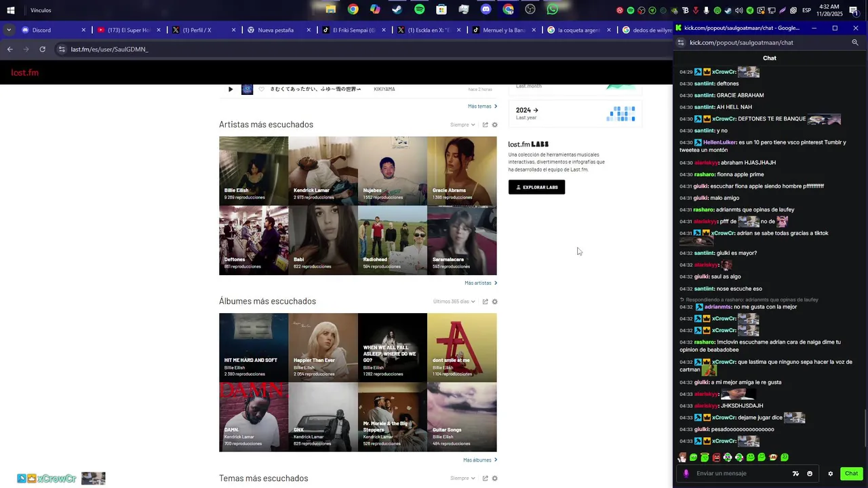Open the Radiohead artist tile
Image resolution: width=868 pixels, height=488 pixels.
click(x=393, y=240)
